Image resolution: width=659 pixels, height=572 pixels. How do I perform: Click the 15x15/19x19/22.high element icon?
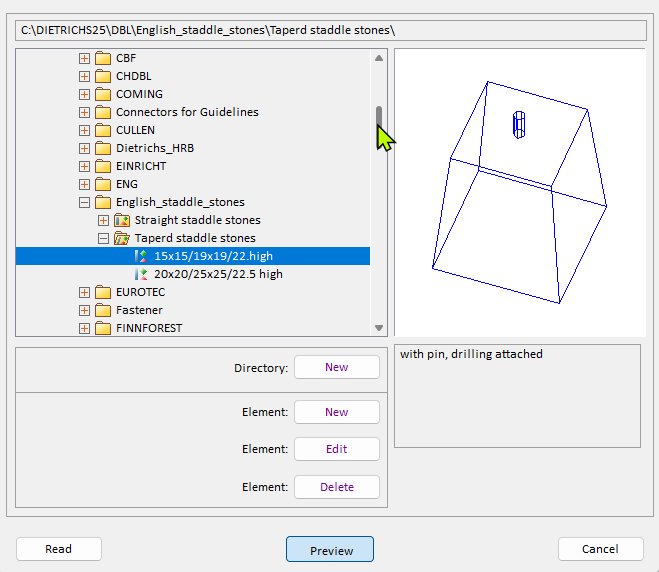(x=141, y=256)
